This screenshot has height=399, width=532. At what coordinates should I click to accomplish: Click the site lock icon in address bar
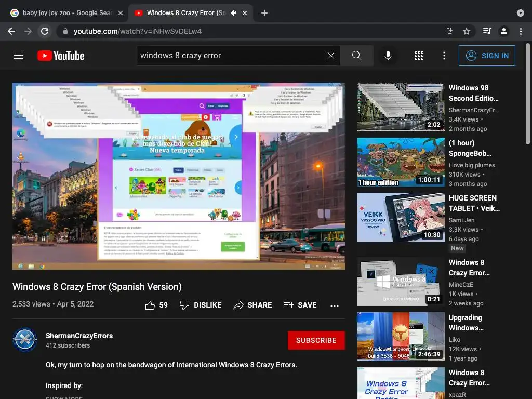(65, 31)
